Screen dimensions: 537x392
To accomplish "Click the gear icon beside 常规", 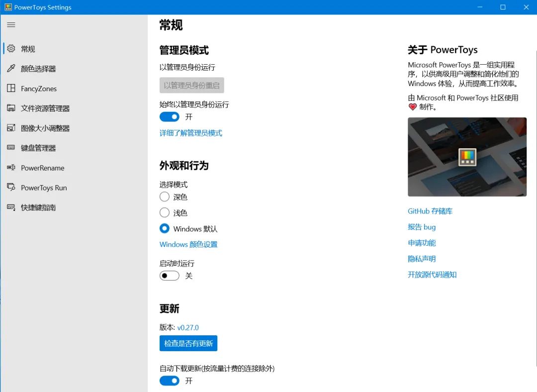I will click(x=11, y=49).
